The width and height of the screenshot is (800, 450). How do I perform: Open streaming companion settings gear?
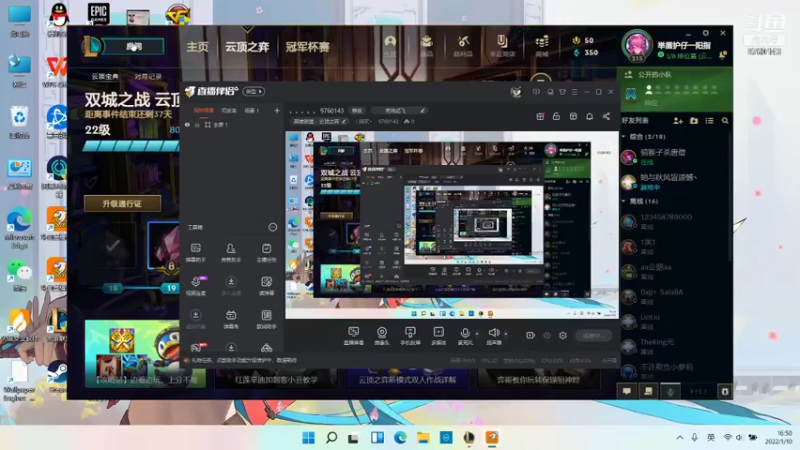[563, 335]
